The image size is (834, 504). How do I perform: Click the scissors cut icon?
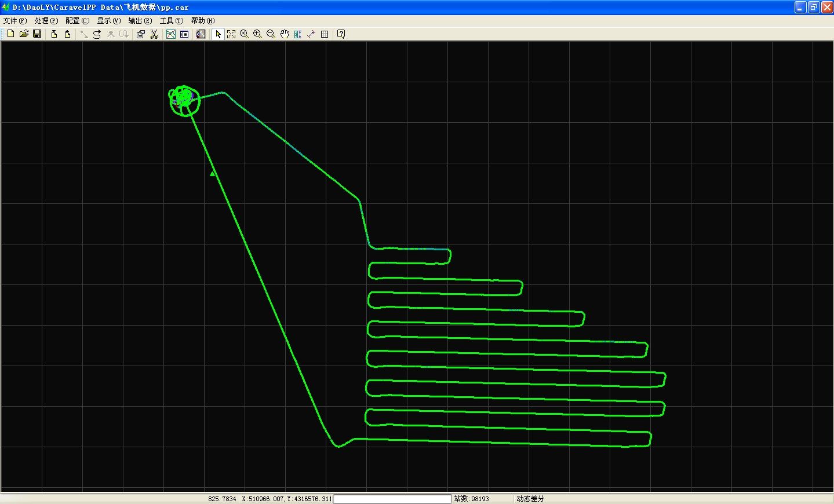[154, 34]
